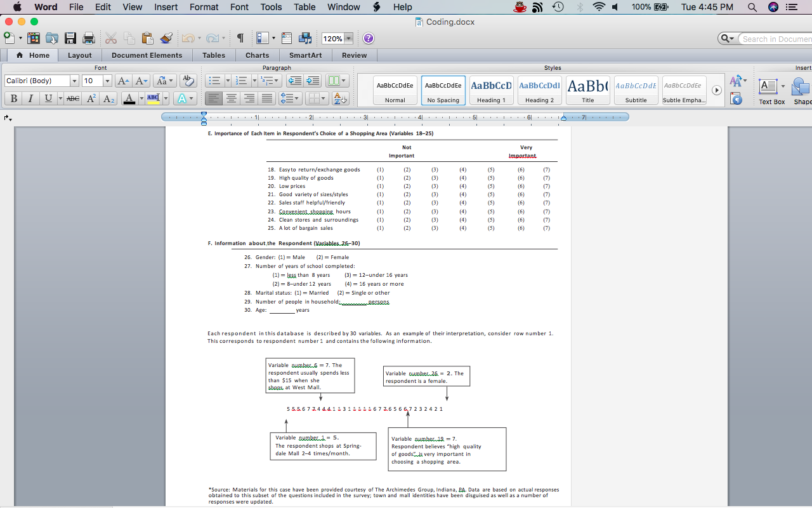Apply the yellow text highlight color
The image size is (812, 508).
click(x=153, y=98)
